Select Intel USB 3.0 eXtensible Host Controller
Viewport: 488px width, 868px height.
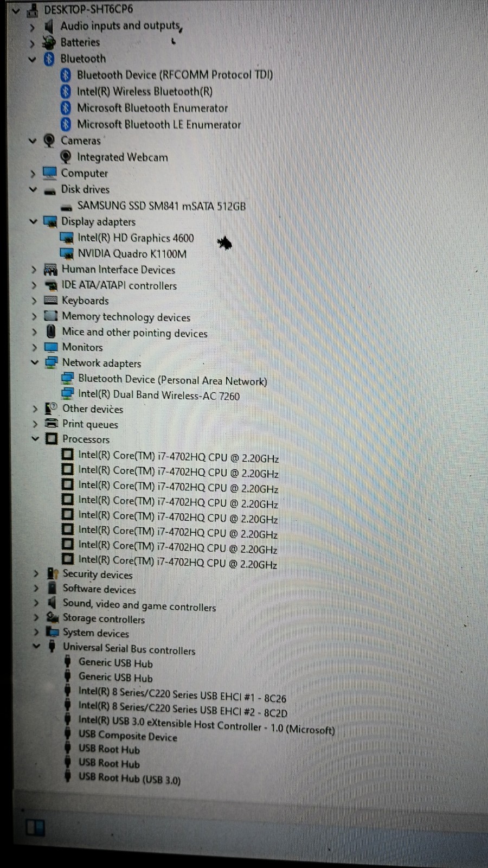207,725
